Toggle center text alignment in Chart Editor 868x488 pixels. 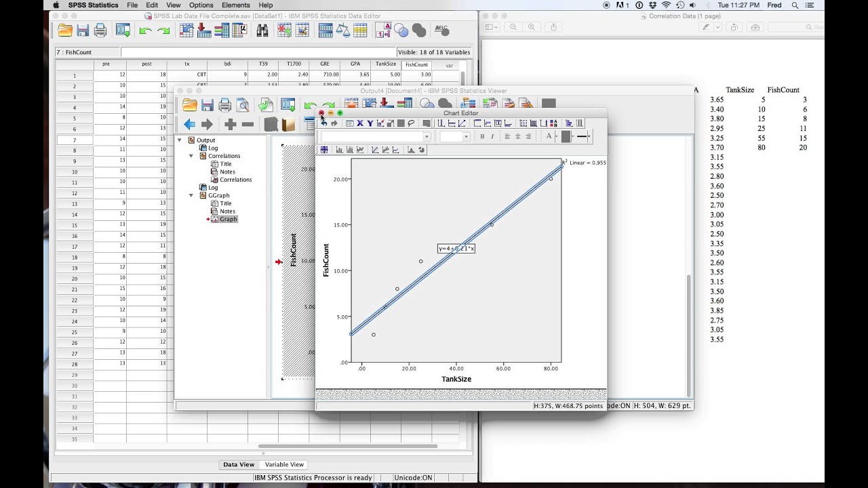[x=518, y=136]
